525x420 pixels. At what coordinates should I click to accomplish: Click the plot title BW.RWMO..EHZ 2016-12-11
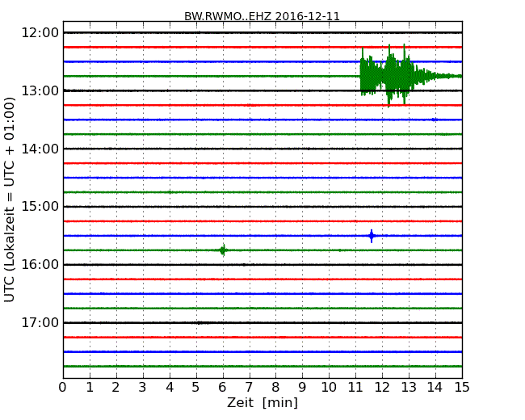(x=262, y=16)
